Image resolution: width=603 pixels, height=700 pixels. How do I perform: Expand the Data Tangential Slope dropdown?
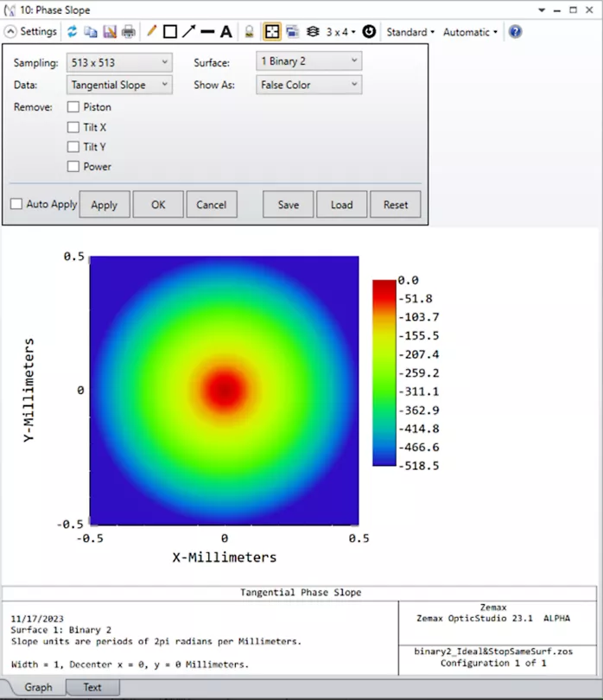119,85
